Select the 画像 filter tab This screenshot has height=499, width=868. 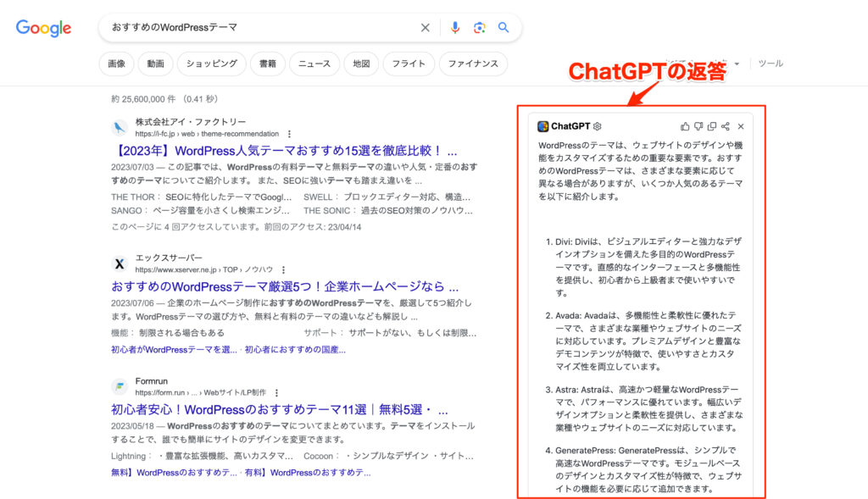(x=116, y=64)
